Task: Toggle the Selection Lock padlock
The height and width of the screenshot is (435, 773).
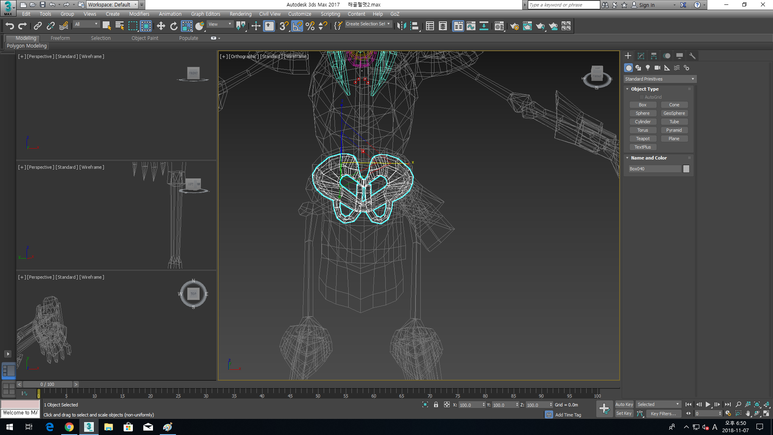Action: 436,405
